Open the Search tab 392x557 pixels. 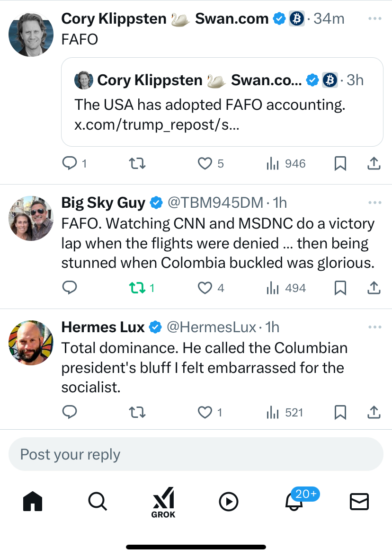(x=98, y=502)
